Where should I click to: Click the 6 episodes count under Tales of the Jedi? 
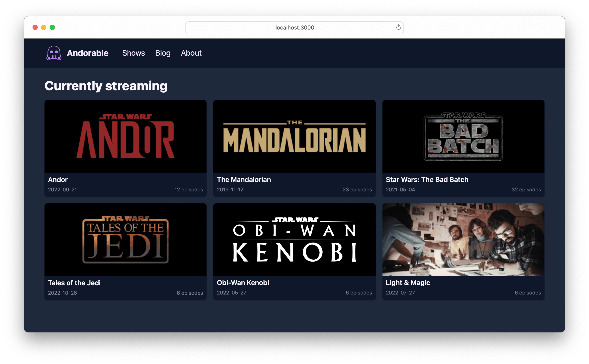click(190, 293)
